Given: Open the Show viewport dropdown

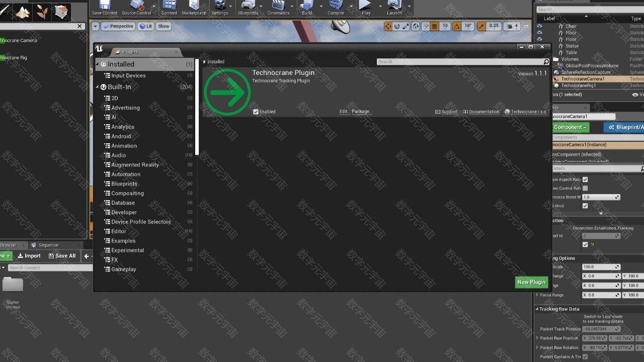Looking at the screenshot, I should click(164, 26).
